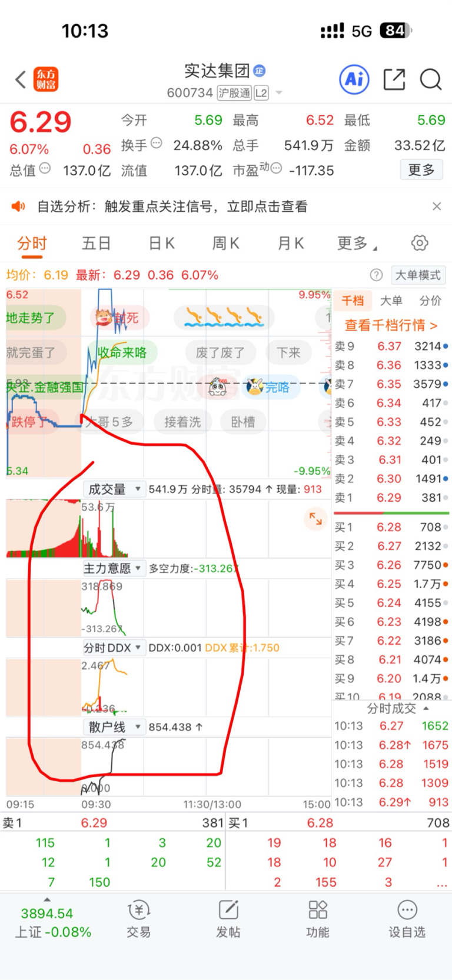Toggle 大单模式 button
Viewport: 452px width, 980px height.
point(418,275)
